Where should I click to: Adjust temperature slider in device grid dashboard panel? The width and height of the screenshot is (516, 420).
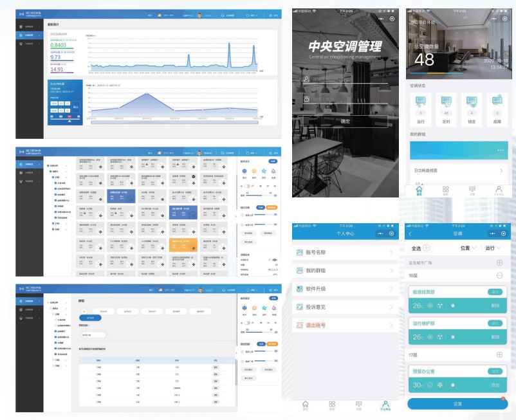click(x=261, y=196)
